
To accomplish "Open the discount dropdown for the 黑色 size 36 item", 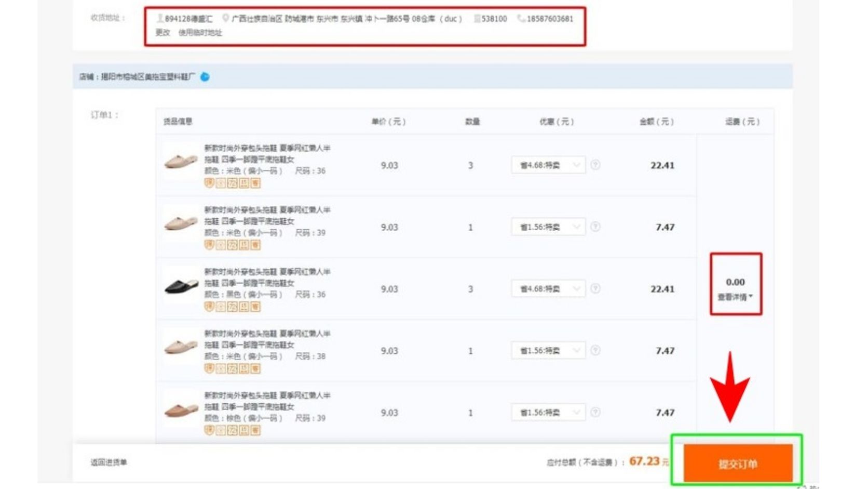I will [548, 289].
